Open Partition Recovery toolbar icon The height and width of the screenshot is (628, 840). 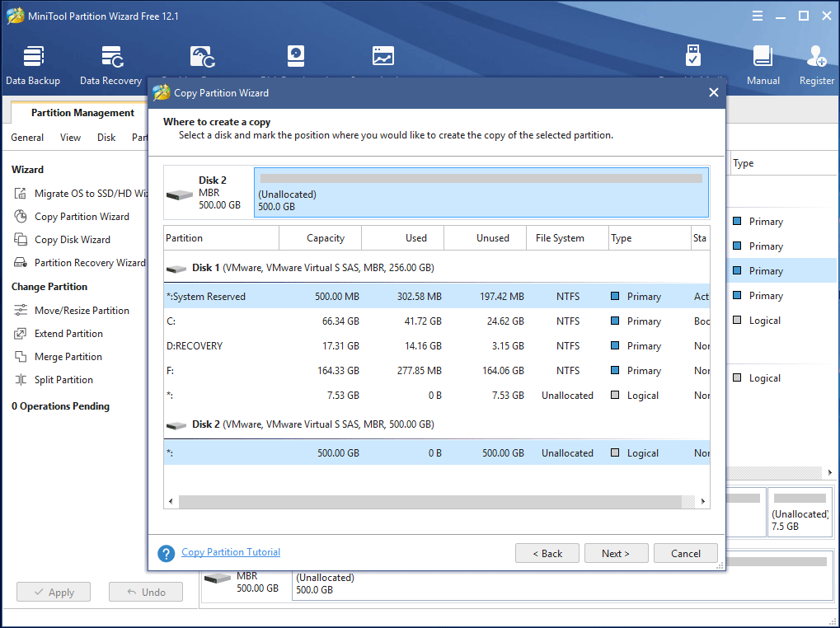(203, 56)
